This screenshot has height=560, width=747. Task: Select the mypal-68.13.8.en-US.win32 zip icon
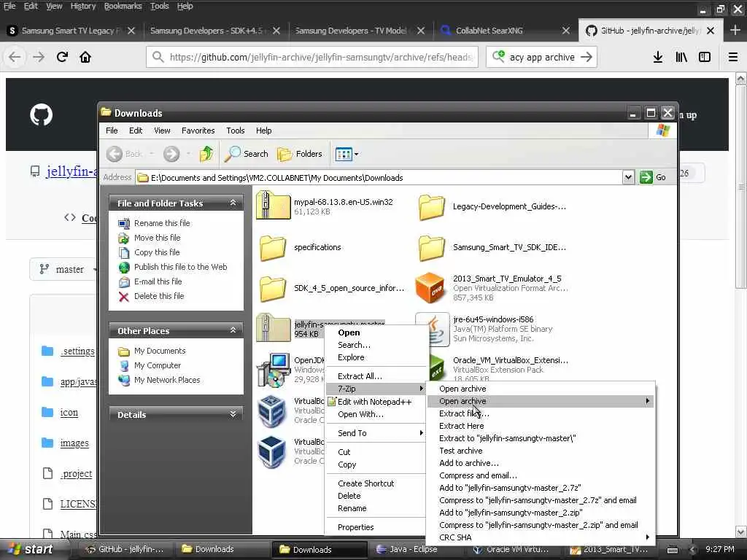pyautogui.click(x=273, y=205)
